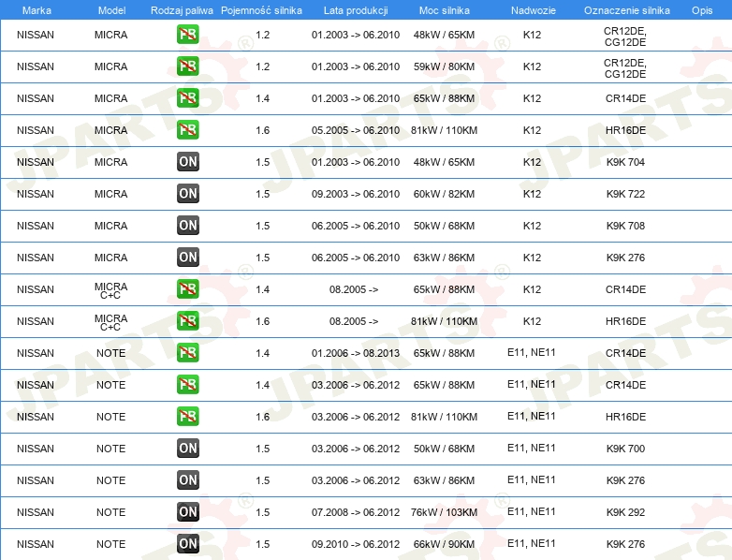Click the petrol icon for Note 01.2006 -> 08.2013
Viewport: 732px width, 560px height.
tap(187, 353)
